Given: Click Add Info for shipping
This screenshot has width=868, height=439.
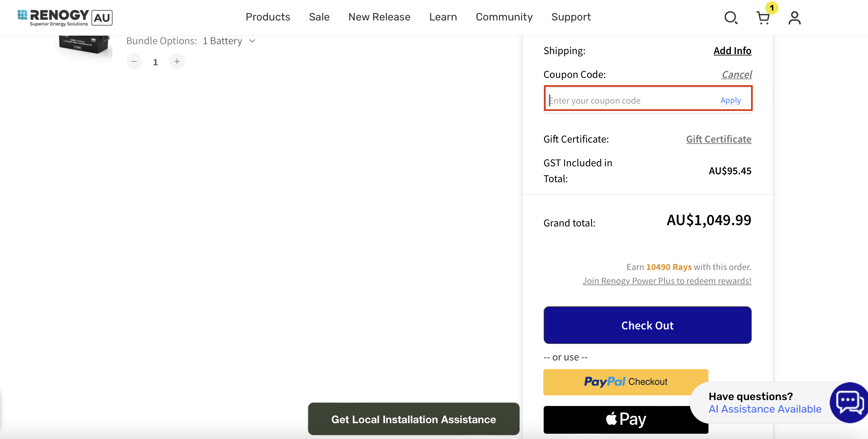Looking at the screenshot, I should click(x=732, y=51).
